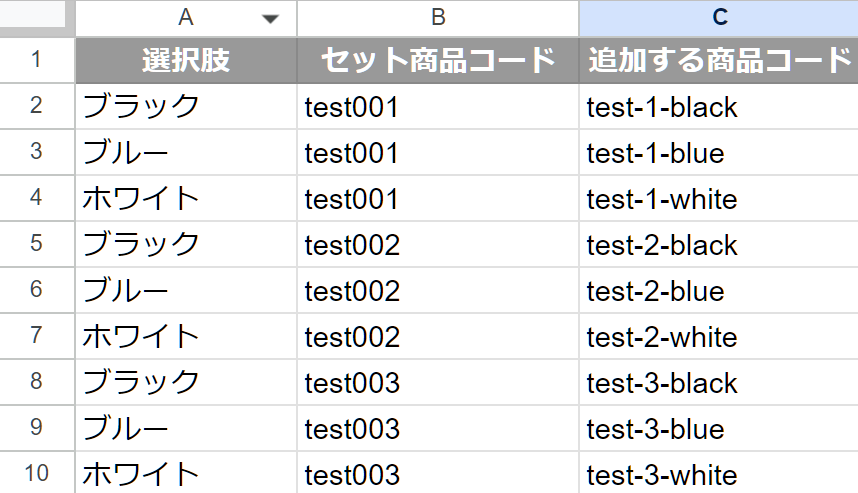Select test001 cell in row 3
This screenshot has height=493, width=858.
click(x=352, y=153)
